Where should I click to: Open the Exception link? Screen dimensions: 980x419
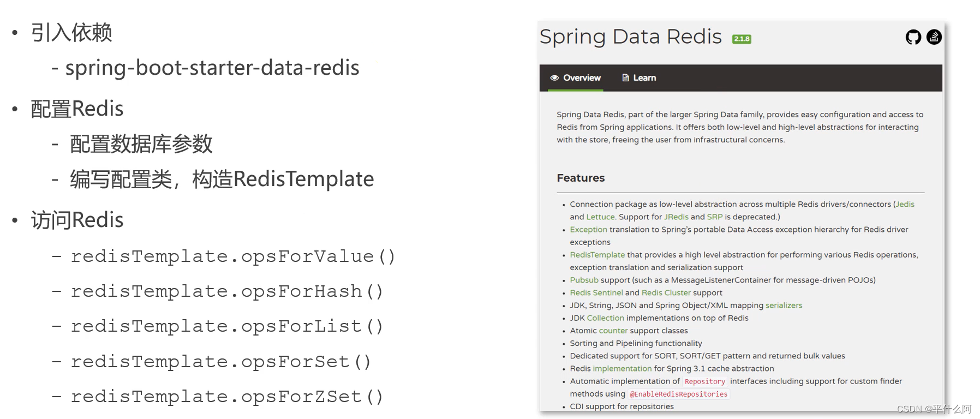click(588, 229)
